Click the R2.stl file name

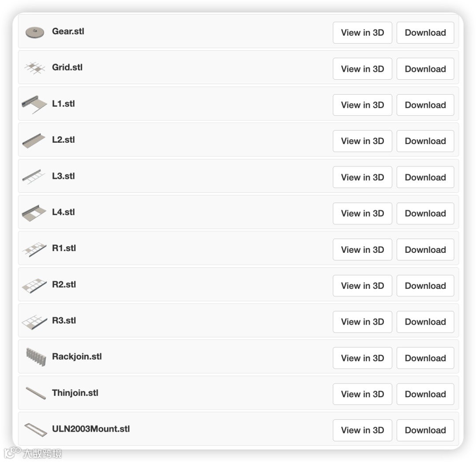coord(64,285)
